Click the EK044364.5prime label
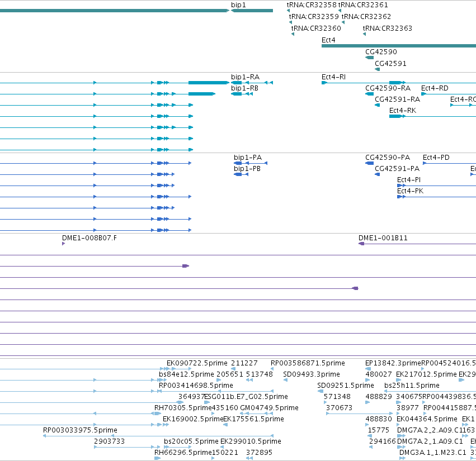Image resolution: width=476 pixels, height=461 pixels. (x=427, y=419)
